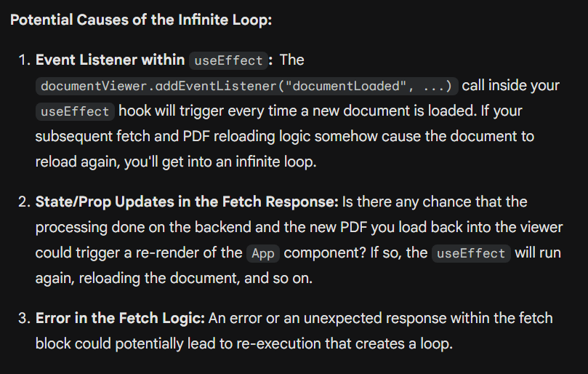Click text 'again, reloading the document, and so on.'

pyautogui.click(x=174, y=278)
